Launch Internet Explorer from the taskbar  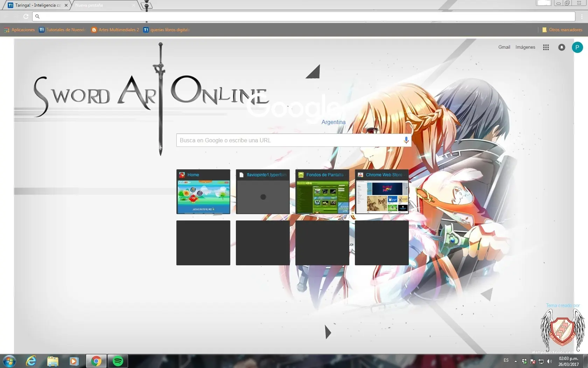(x=31, y=361)
